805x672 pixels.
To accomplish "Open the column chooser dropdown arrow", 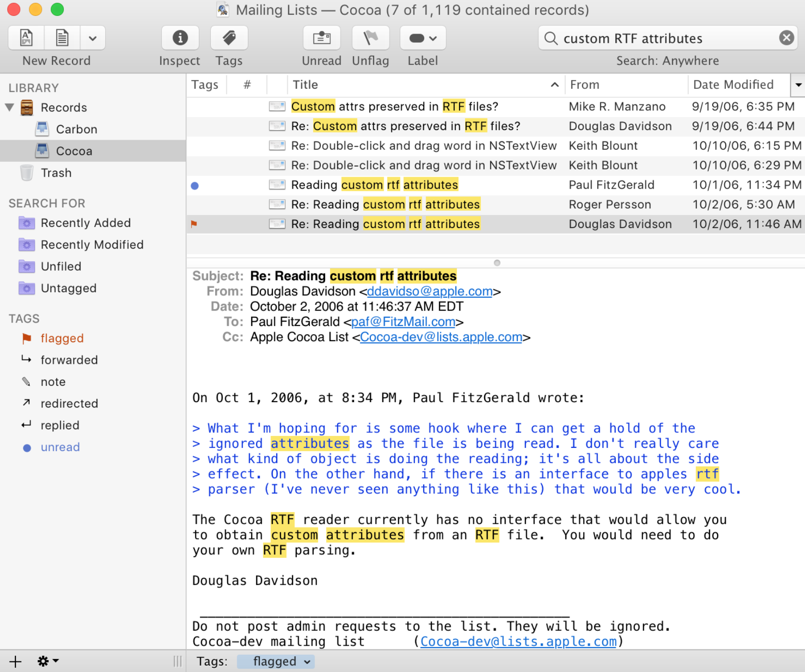I will [798, 85].
